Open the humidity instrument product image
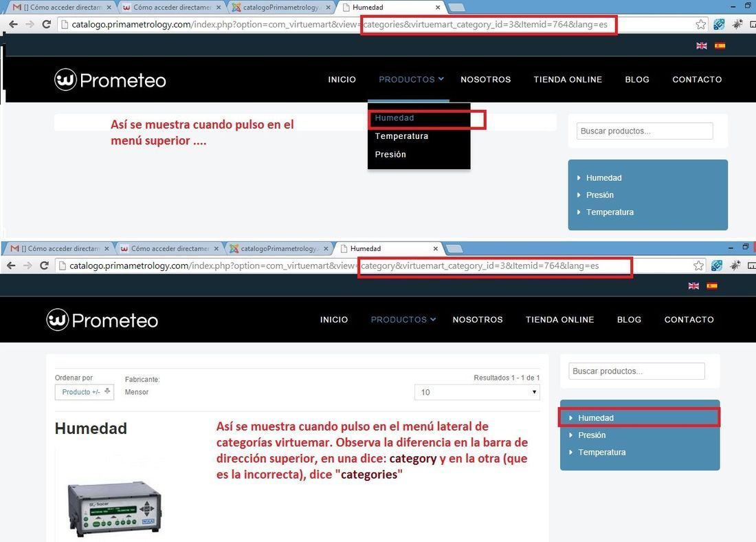 click(x=115, y=508)
